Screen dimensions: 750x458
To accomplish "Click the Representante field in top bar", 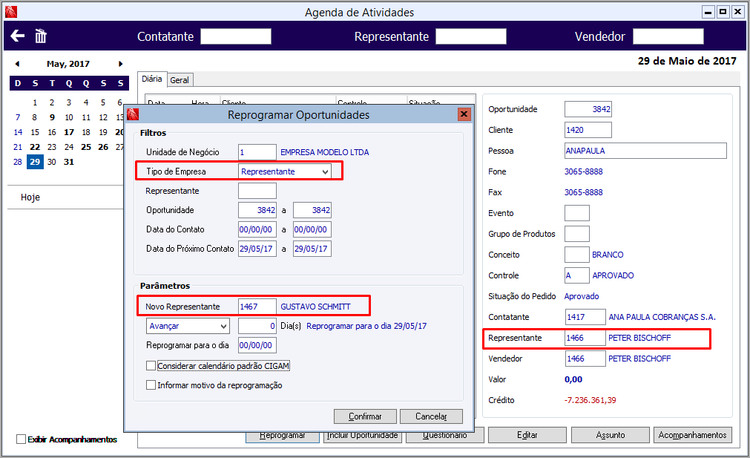I will coord(471,36).
